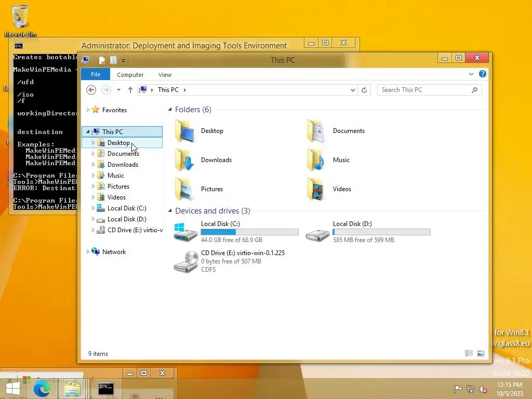Viewport: 532px width, 399px height.
Task: Click This PC in the address bar
Action: pyautogui.click(x=168, y=90)
